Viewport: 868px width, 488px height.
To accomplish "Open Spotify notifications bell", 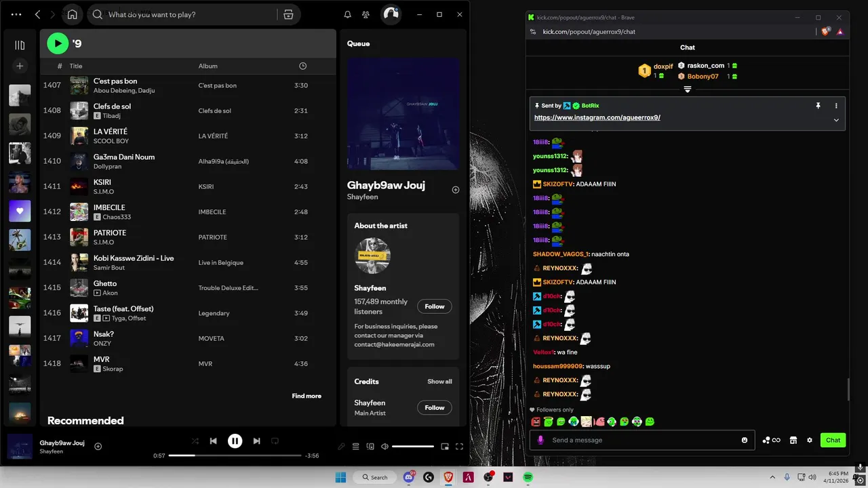I will tap(347, 14).
